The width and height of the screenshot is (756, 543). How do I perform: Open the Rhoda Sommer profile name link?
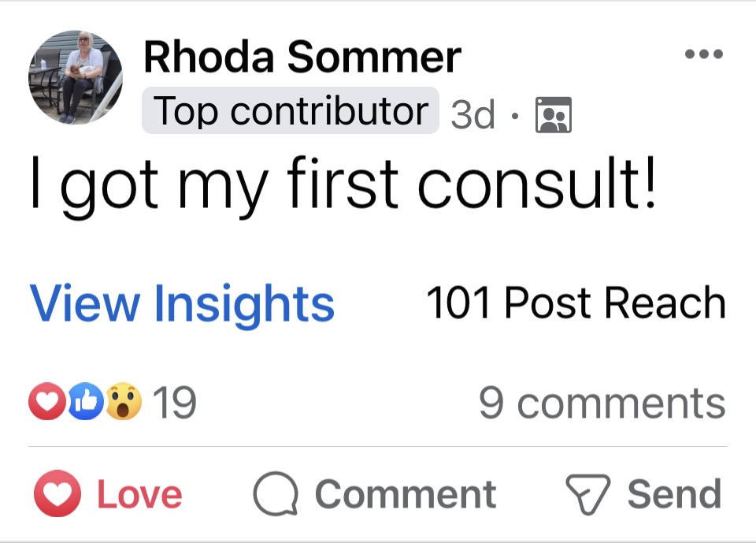(302, 57)
